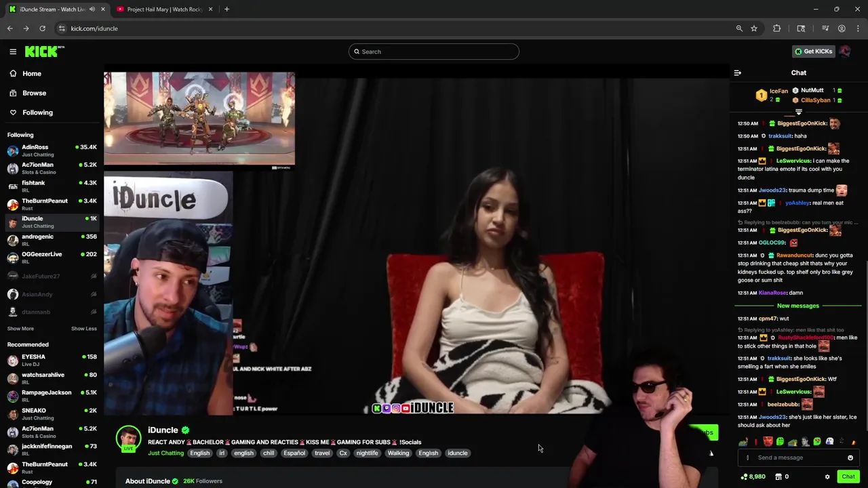The image size is (868, 488).
Task: Click the green Chat send button
Action: tap(848, 476)
